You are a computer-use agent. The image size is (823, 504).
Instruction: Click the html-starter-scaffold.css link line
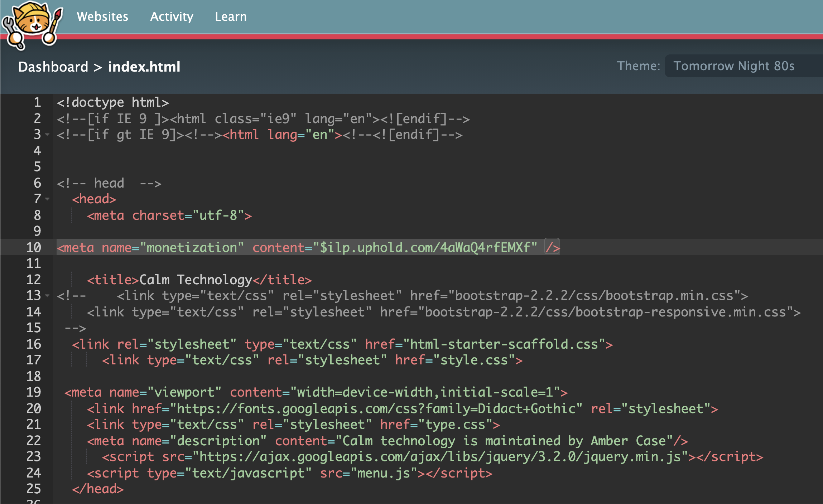tap(342, 344)
